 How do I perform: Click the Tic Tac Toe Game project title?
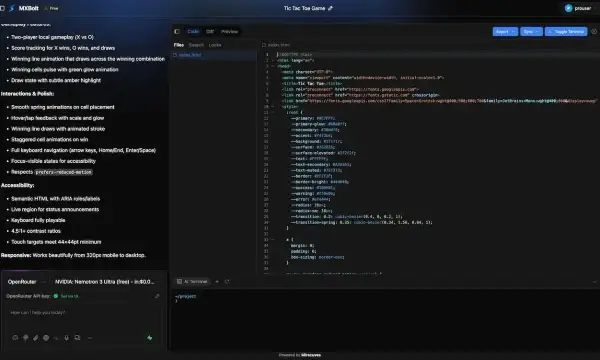304,8
